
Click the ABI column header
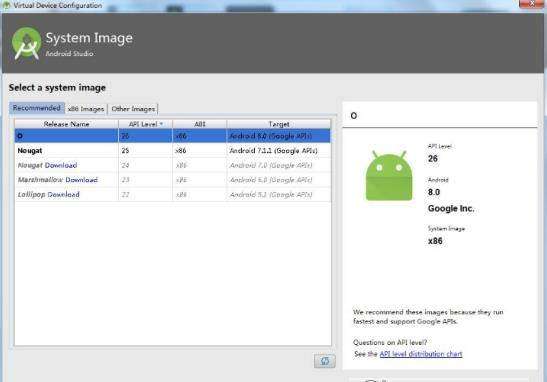[200, 124]
